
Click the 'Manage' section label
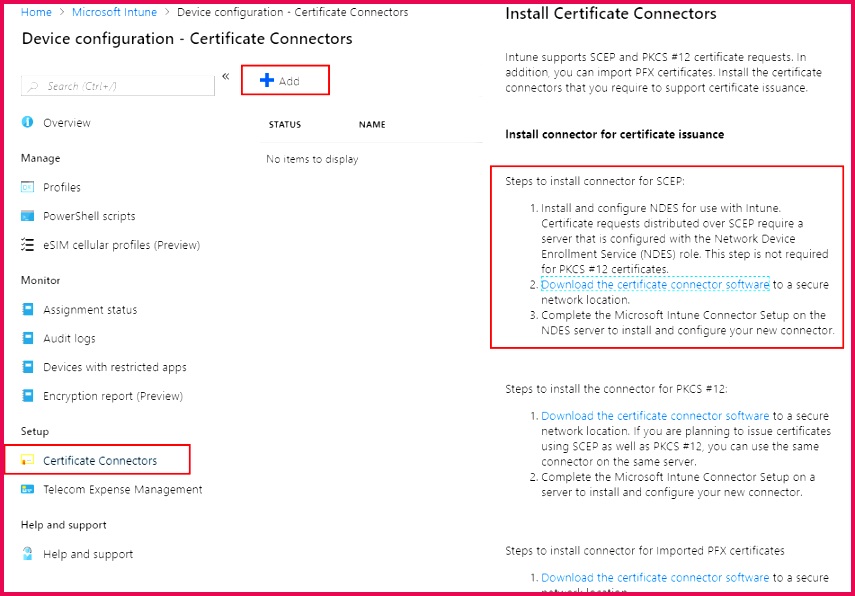40,158
